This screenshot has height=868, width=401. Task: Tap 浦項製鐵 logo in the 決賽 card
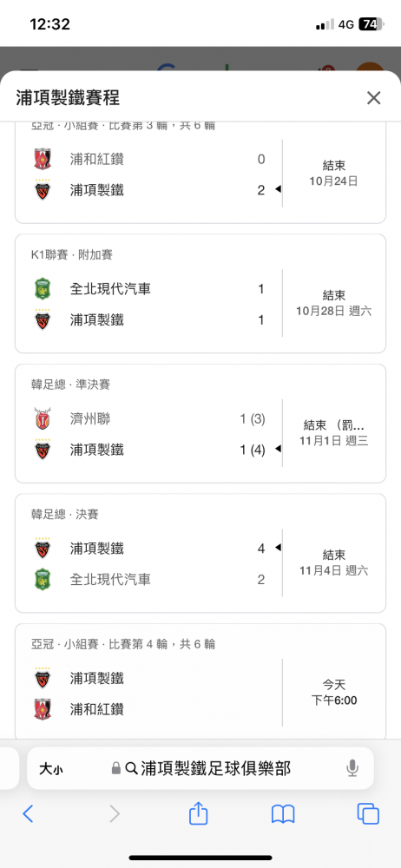[43, 549]
